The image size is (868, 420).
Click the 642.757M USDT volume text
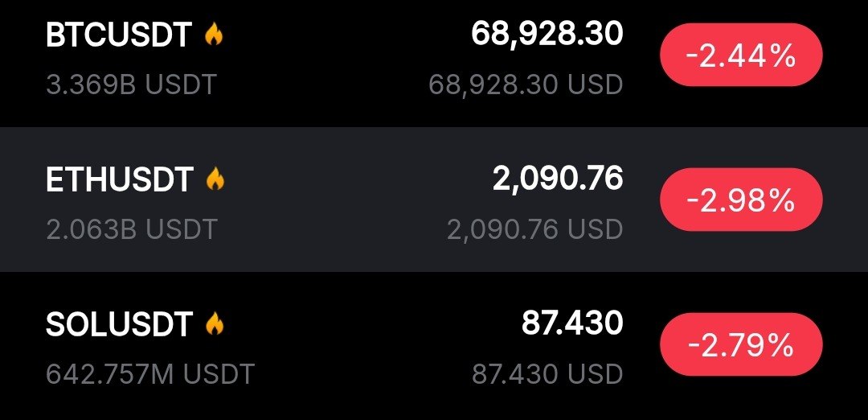tap(150, 374)
